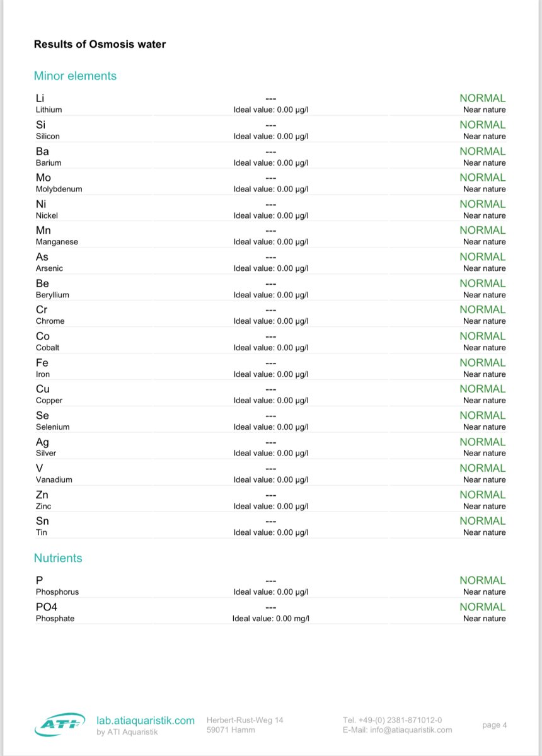Click the Minor elements section heading
Screen dimensions: 542x756
tap(75, 76)
